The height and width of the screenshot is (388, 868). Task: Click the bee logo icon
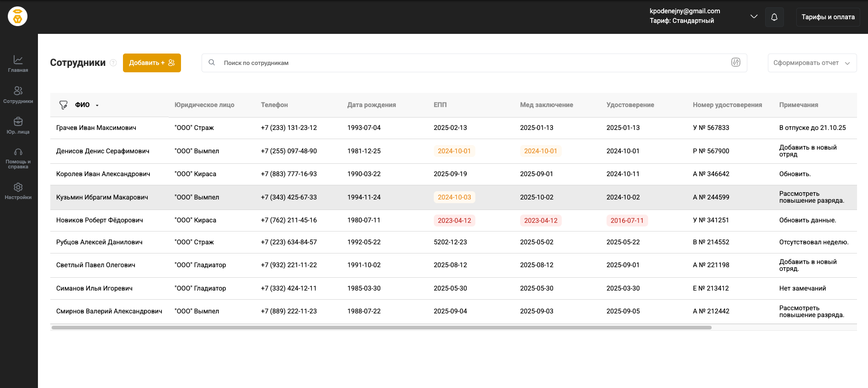point(17,16)
